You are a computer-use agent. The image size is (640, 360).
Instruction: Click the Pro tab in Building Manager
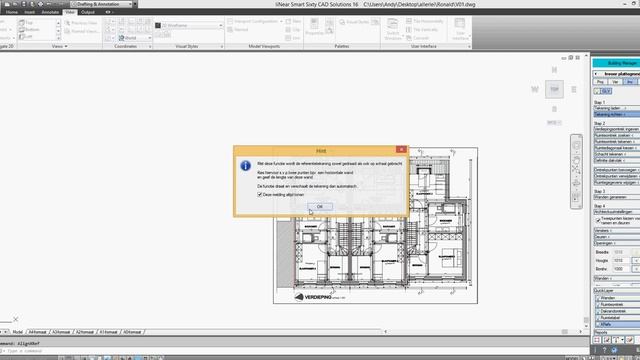click(600, 82)
